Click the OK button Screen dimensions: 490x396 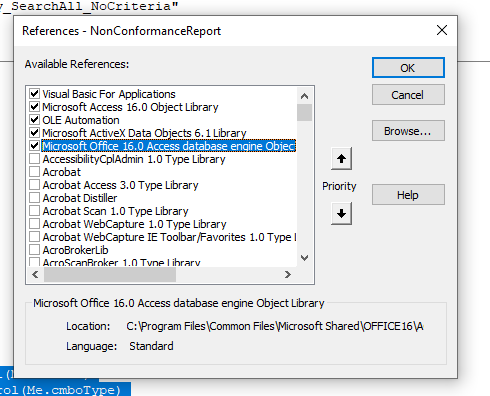coord(408,68)
